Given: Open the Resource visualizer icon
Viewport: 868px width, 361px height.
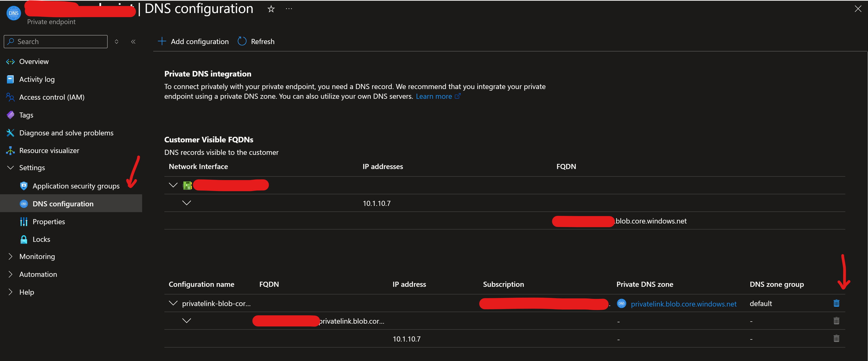Looking at the screenshot, I should coord(10,150).
